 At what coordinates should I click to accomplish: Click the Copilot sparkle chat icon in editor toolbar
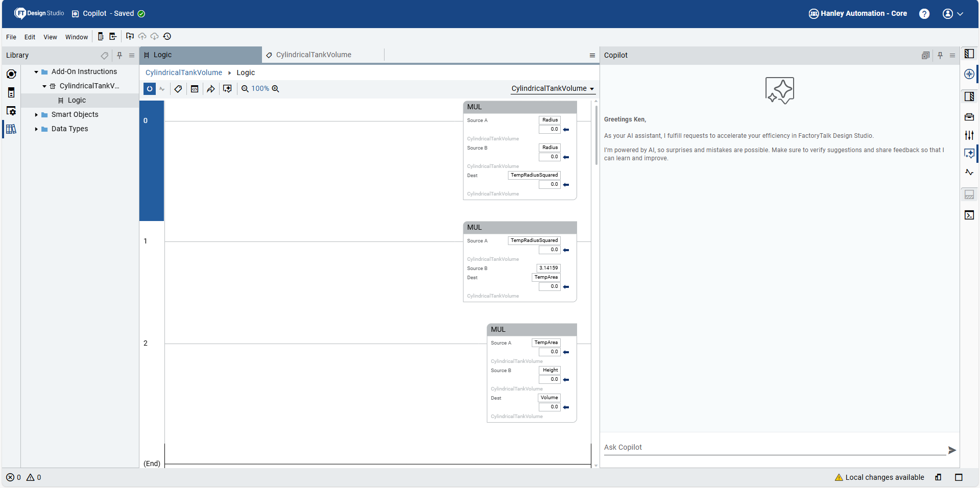click(227, 89)
